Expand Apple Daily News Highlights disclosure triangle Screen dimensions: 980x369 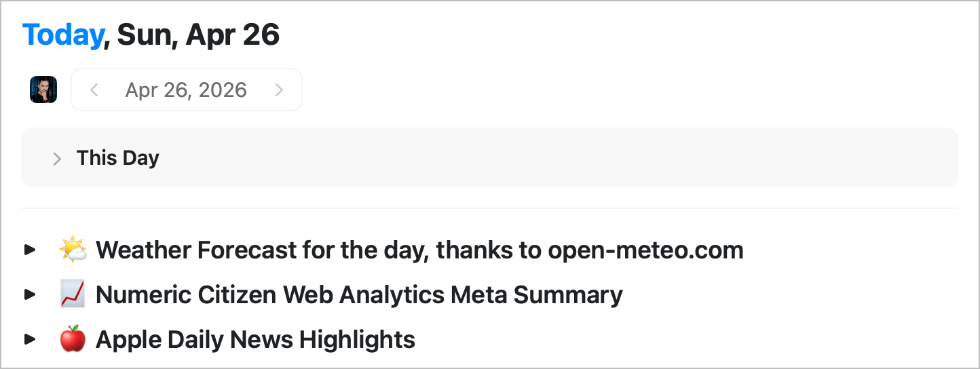coord(30,339)
